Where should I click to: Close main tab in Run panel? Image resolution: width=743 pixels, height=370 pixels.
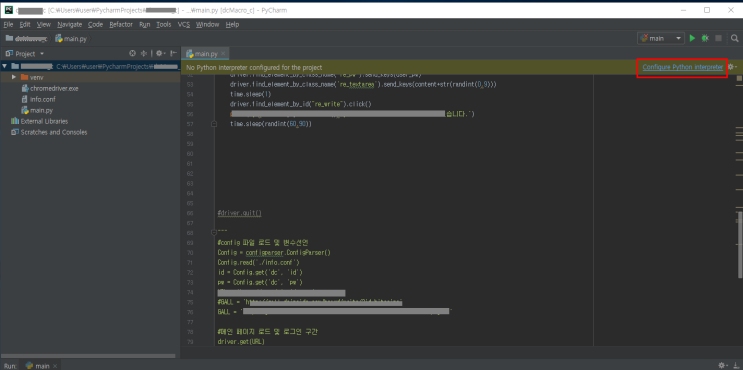(55, 366)
